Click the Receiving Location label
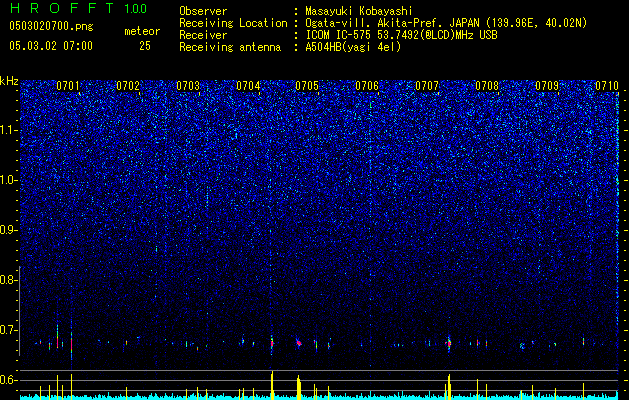629x400 pixels. [x=233, y=23]
